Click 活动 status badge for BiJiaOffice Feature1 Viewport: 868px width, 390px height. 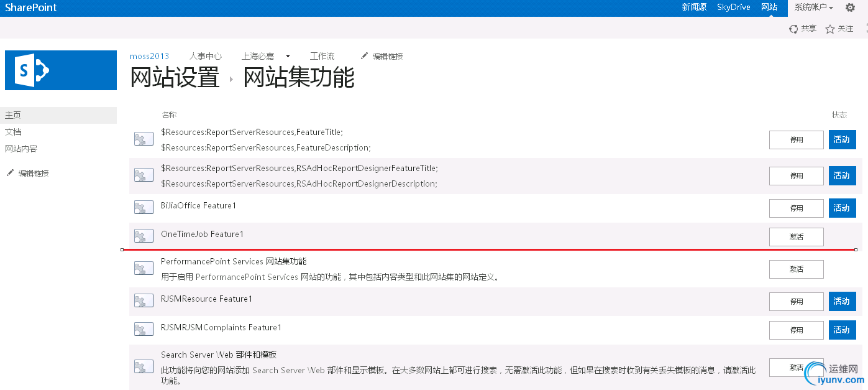843,208
